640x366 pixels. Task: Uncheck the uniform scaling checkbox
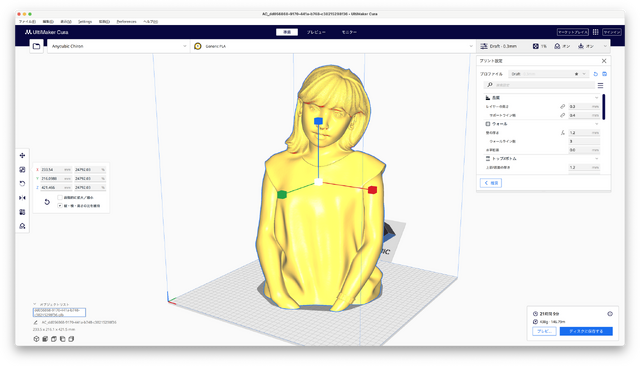pyautogui.click(x=60, y=206)
